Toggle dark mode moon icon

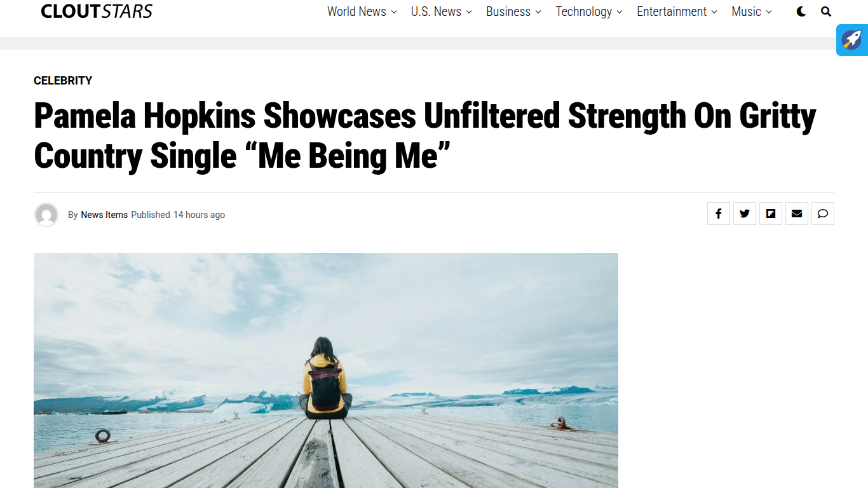[x=801, y=11]
